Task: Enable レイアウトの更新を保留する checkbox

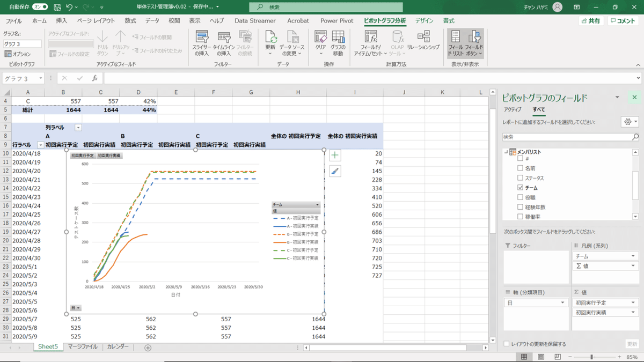Action: (507, 344)
